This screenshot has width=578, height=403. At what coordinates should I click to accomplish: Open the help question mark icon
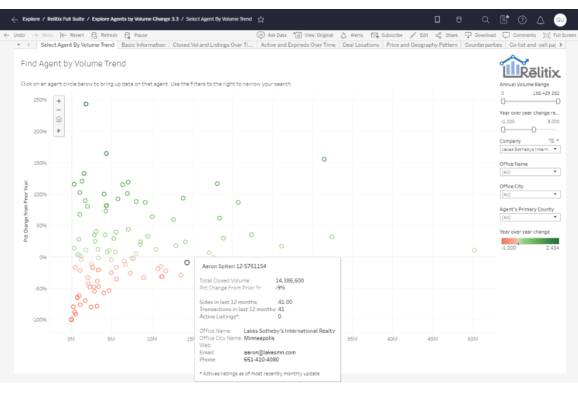point(522,20)
